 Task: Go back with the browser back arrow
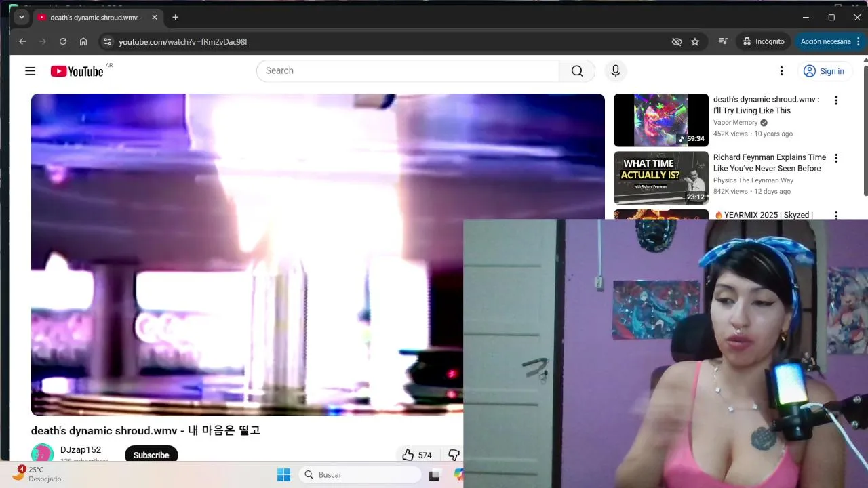click(22, 41)
